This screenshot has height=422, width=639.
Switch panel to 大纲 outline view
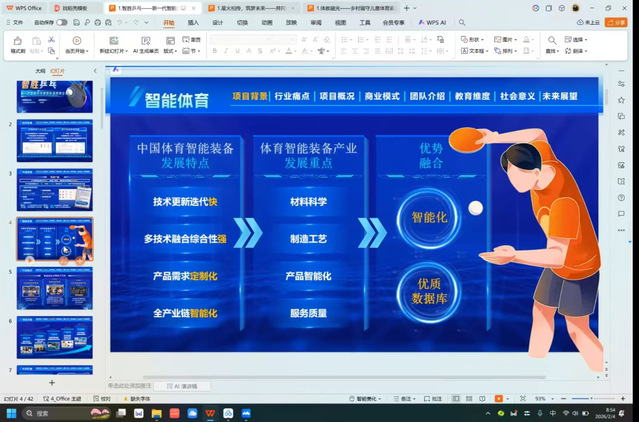[x=40, y=71]
